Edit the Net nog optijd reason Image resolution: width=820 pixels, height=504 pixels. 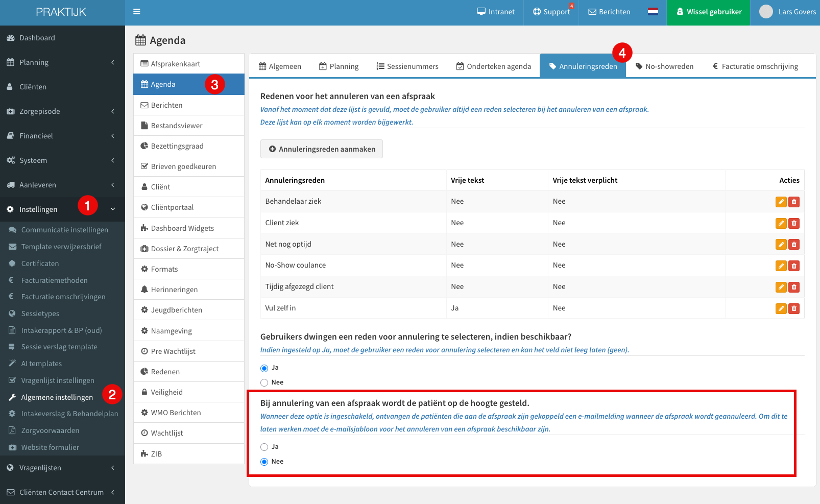click(x=781, y=245)
